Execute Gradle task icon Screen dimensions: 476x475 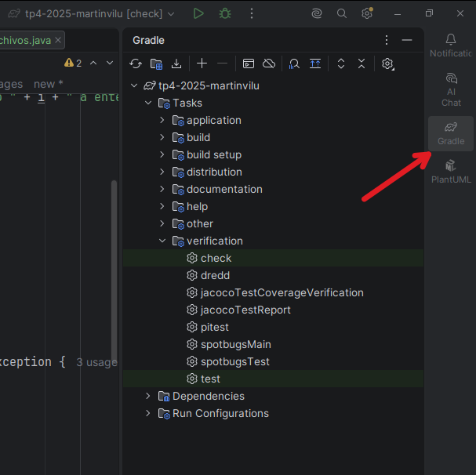point(249,63)
